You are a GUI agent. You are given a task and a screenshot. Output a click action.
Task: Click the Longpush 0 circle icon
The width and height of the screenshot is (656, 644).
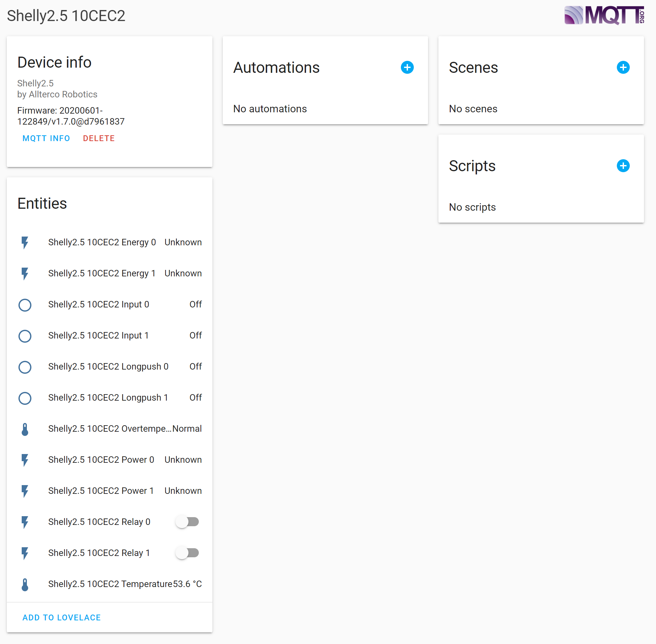(x=25, y=367)
